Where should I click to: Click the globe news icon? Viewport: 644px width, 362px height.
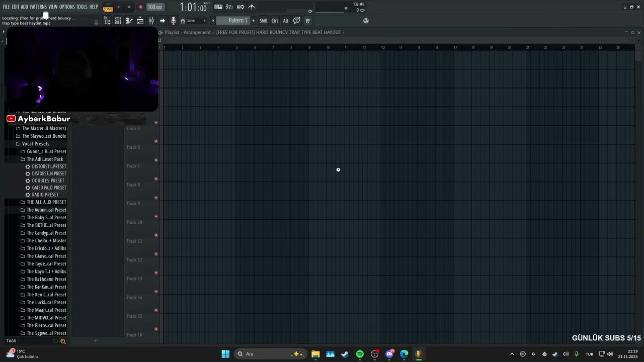pos(366,21)
